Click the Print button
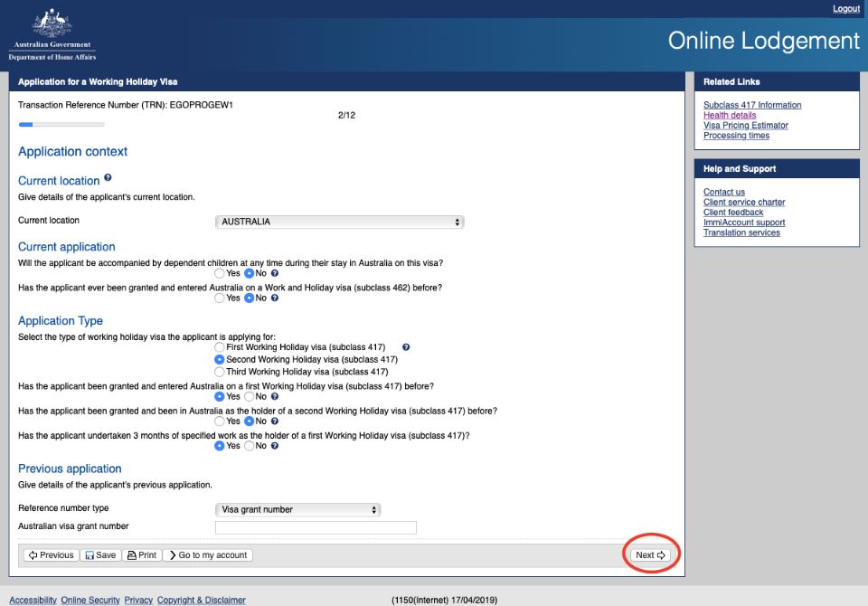The height and width of the screenshot is (606, 868). 142,555
